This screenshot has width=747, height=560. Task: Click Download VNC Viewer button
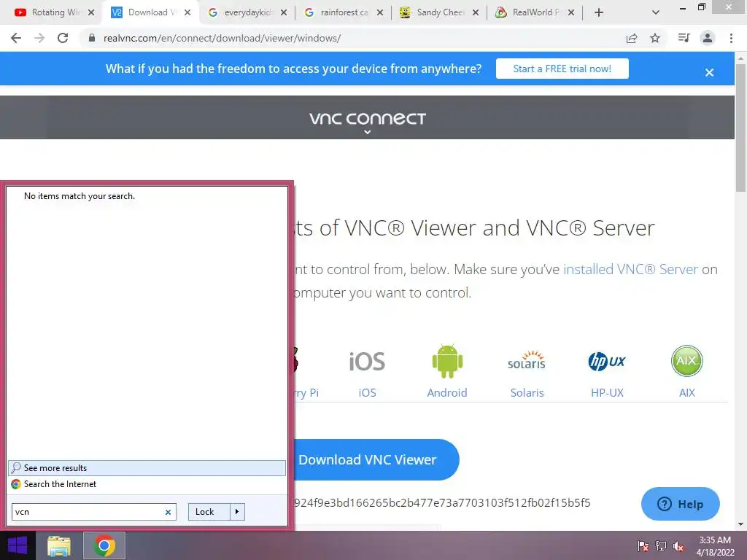376,459
